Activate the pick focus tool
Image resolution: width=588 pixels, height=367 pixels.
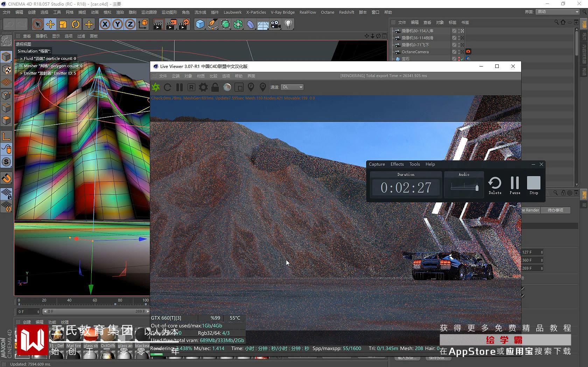251,87
